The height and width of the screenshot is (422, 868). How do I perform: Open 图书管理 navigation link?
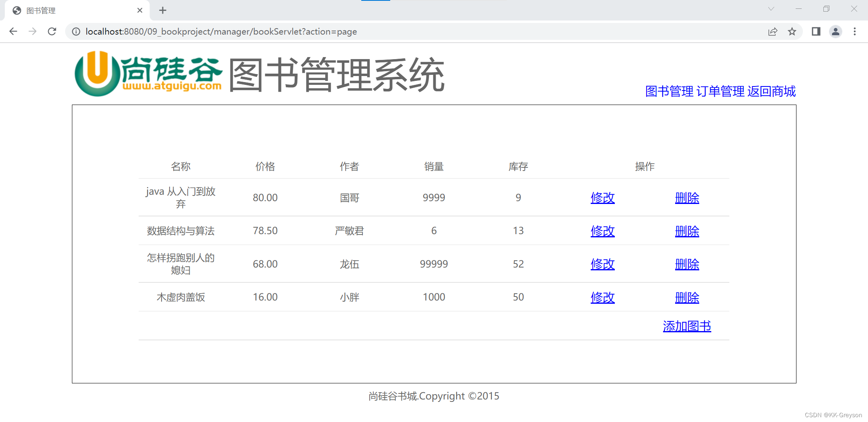coord(669,91)
